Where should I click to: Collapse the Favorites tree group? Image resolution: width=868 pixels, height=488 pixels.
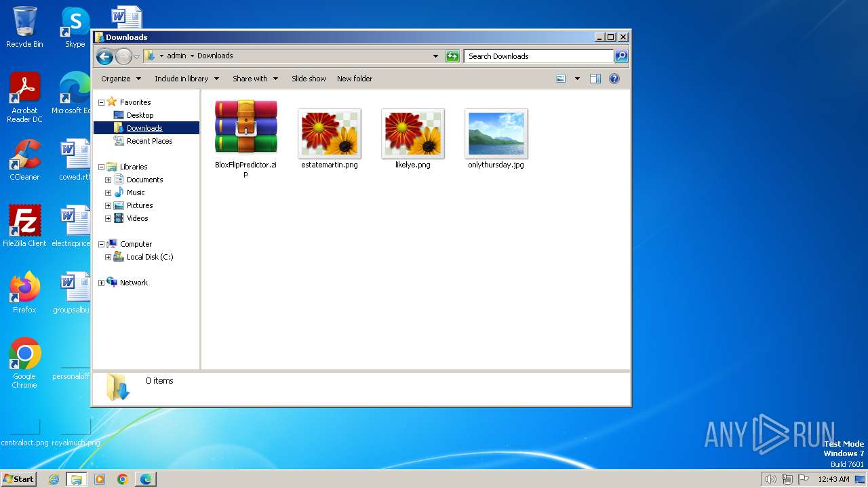(101, 102)
